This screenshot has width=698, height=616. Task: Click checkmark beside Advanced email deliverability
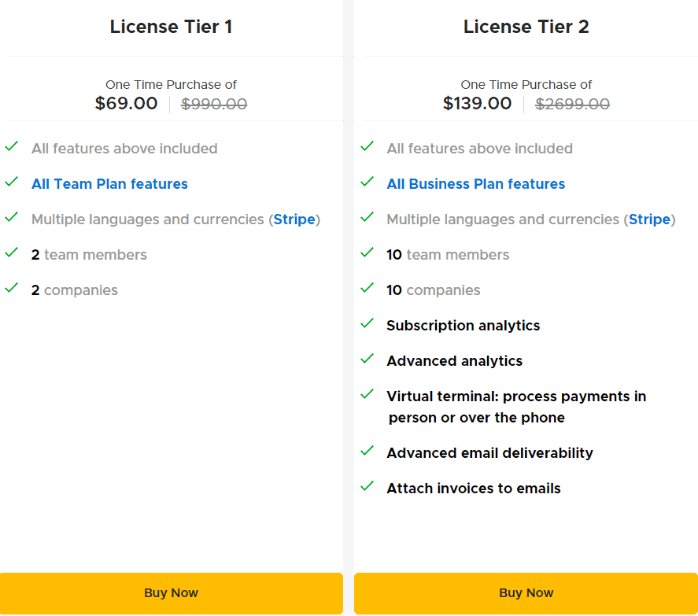click(367, 452)
